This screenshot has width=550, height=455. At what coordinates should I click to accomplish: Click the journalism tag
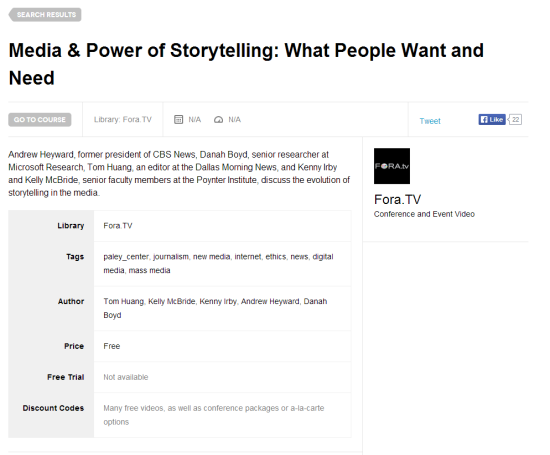171,257
